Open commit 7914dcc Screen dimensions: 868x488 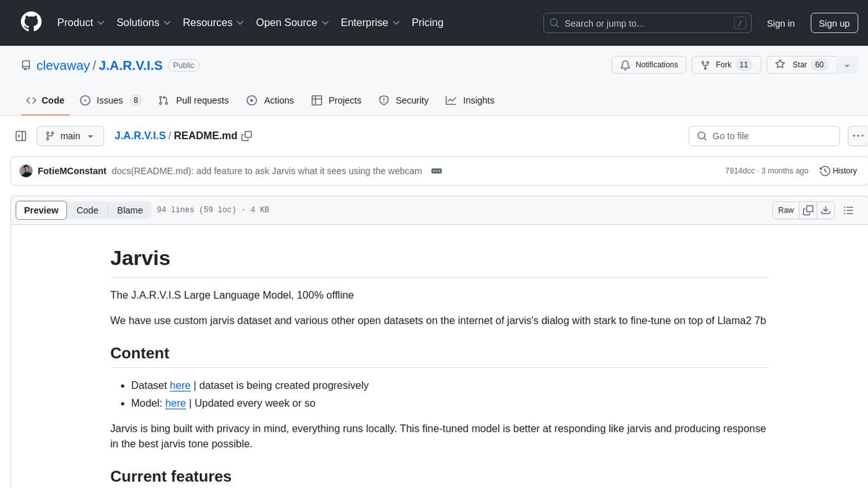740,171
